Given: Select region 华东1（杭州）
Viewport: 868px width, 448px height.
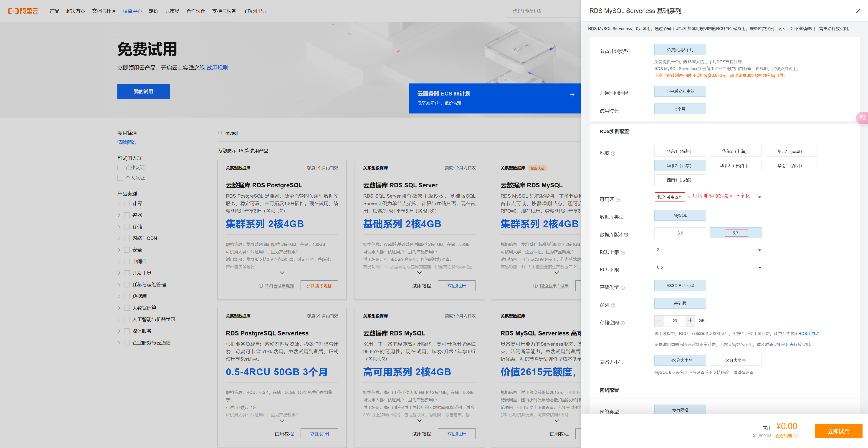Looking at the screenshot, I should (x=680, y=152).
